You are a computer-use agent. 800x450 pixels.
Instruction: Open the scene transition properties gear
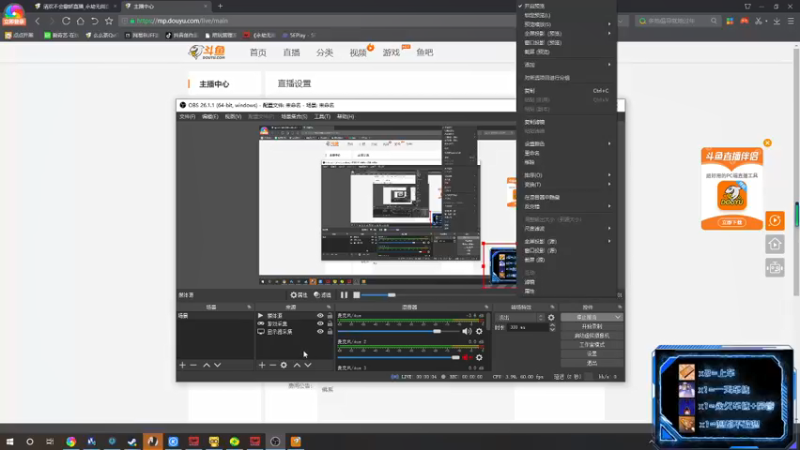(x=551, y=317)
